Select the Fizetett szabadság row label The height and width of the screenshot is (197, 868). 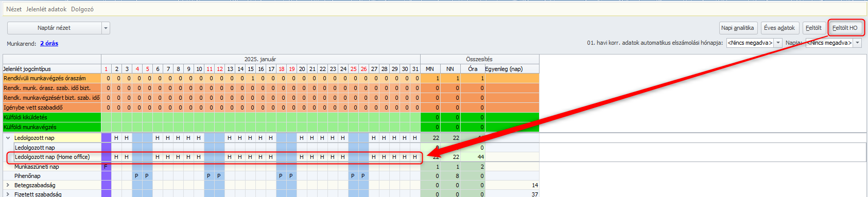tap(38, 194)
